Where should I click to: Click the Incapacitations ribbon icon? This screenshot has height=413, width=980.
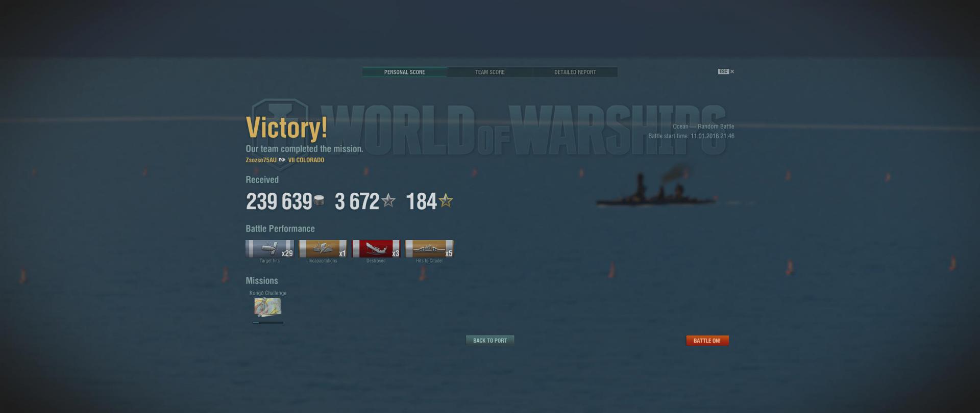click(x=323, y=249)
